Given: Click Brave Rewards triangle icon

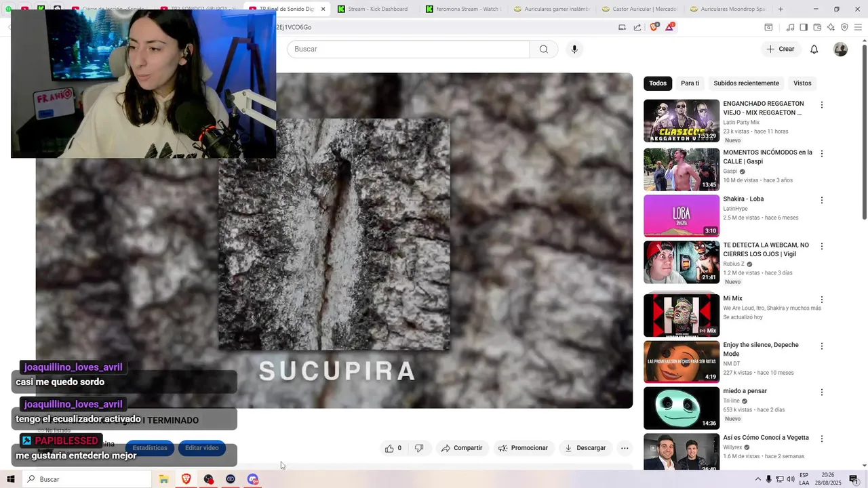Looking at the screenshot, I should pos(670,27).
